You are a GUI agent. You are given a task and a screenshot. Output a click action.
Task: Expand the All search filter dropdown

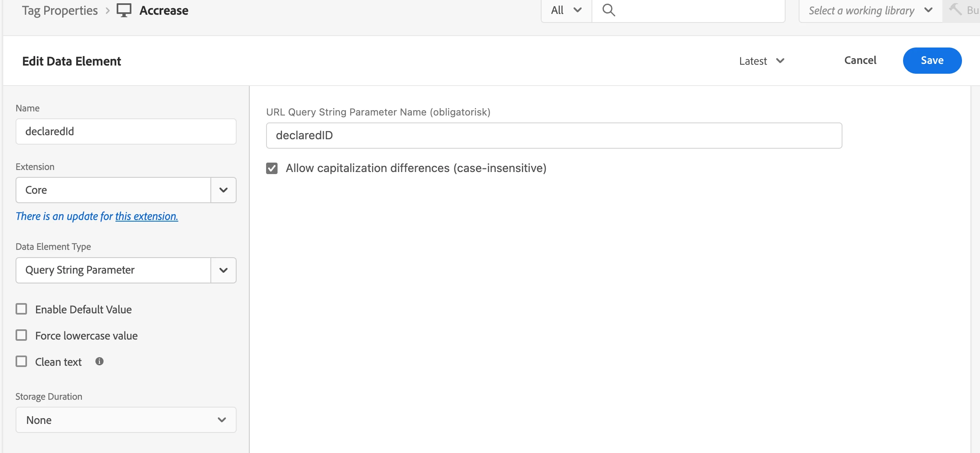click(x=566, y=10)
